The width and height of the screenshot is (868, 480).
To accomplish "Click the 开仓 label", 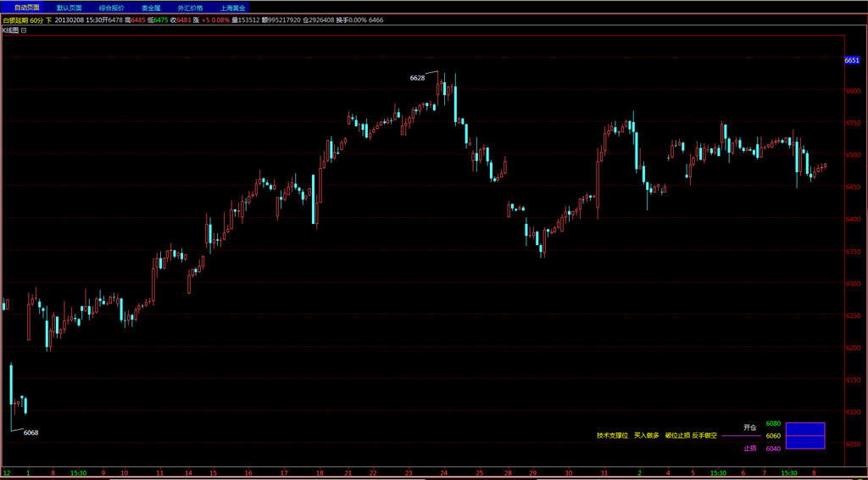I will tap(749, 427).
